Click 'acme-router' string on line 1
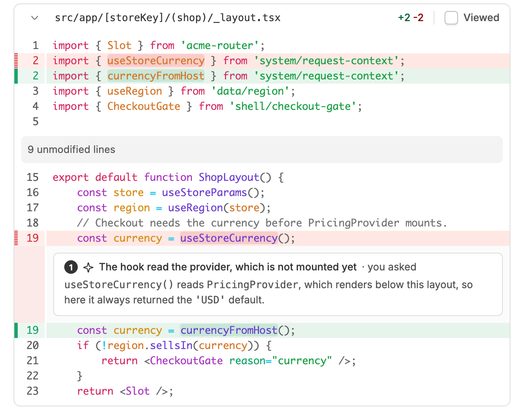The height and width of the screenshot is (420, 524). [x=220, y=46]
